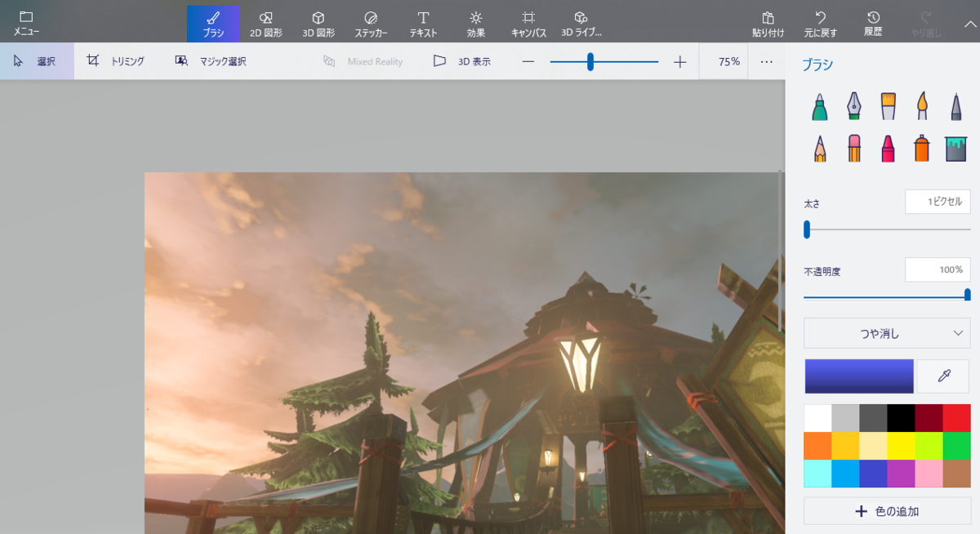Switch to the 3D 図形 tab
The width and height of the screenshot is (980, 534).
click(x=318, y=23)
